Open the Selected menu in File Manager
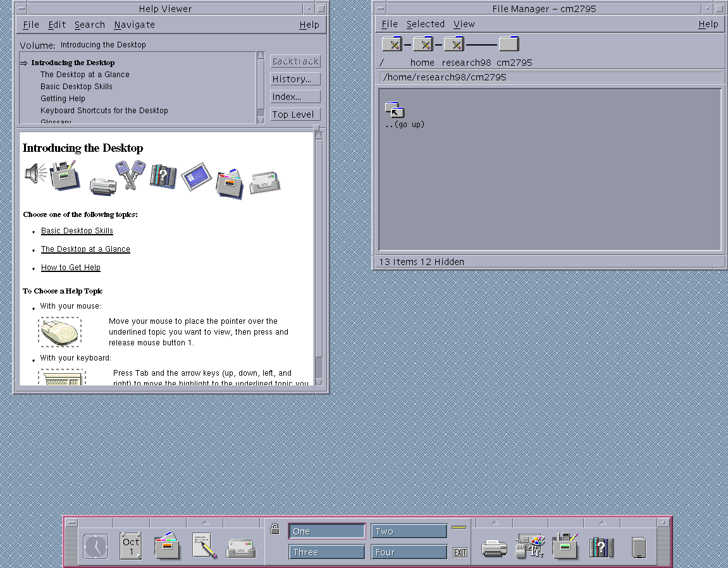Screen dimensions: 728x568 pos(425,24)
